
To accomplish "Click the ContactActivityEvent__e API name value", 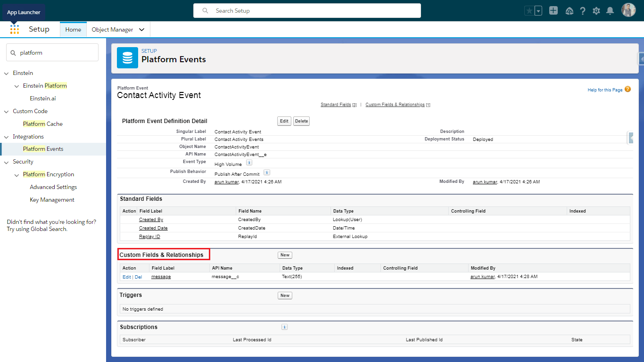I will coord(240,154).
